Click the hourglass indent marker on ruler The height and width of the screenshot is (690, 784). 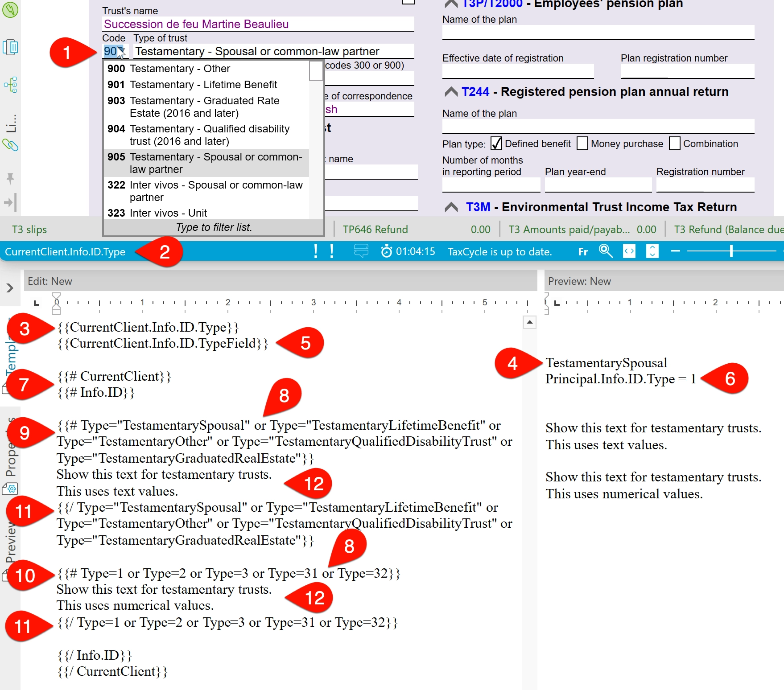tap(56, 304)
